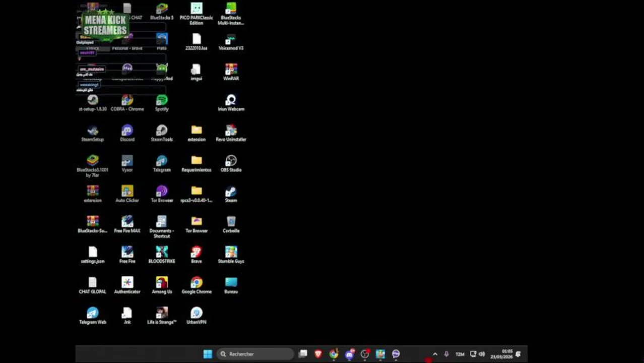Launch Life is Strange from the desktop

(x=162, y=316)
